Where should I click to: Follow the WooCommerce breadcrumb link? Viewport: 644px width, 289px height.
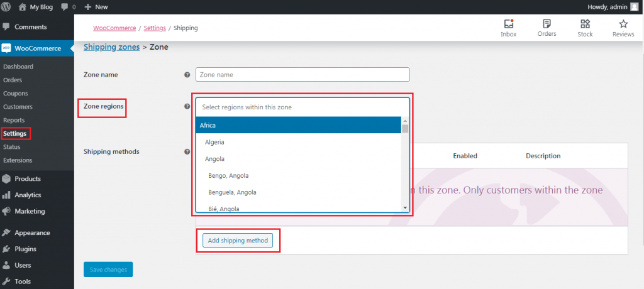[114, 28]
